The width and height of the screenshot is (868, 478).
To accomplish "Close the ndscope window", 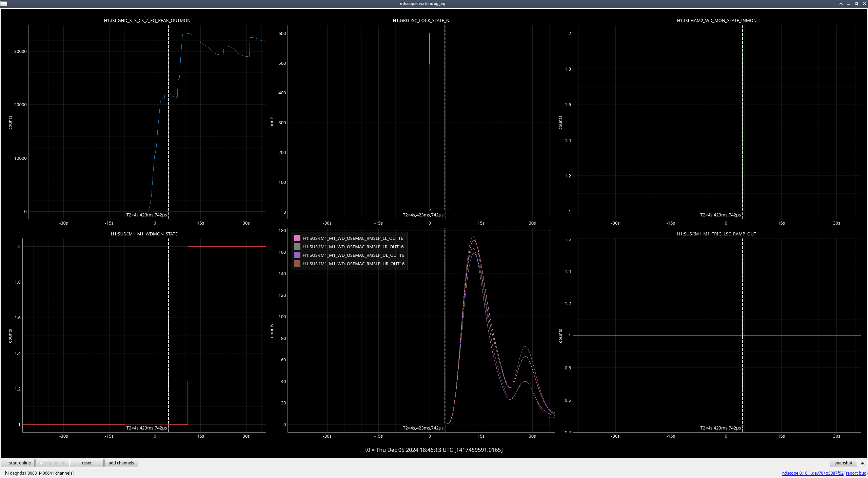I will coord(864,4).
